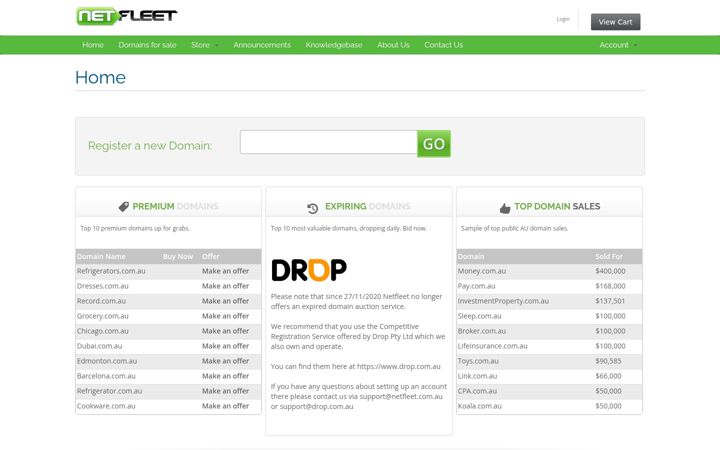Select Toys.com.au in top sales

coord(478,361)
